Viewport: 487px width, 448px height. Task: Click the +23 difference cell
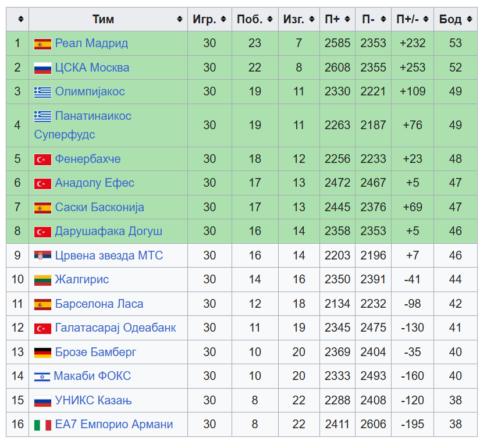[413, 159]
